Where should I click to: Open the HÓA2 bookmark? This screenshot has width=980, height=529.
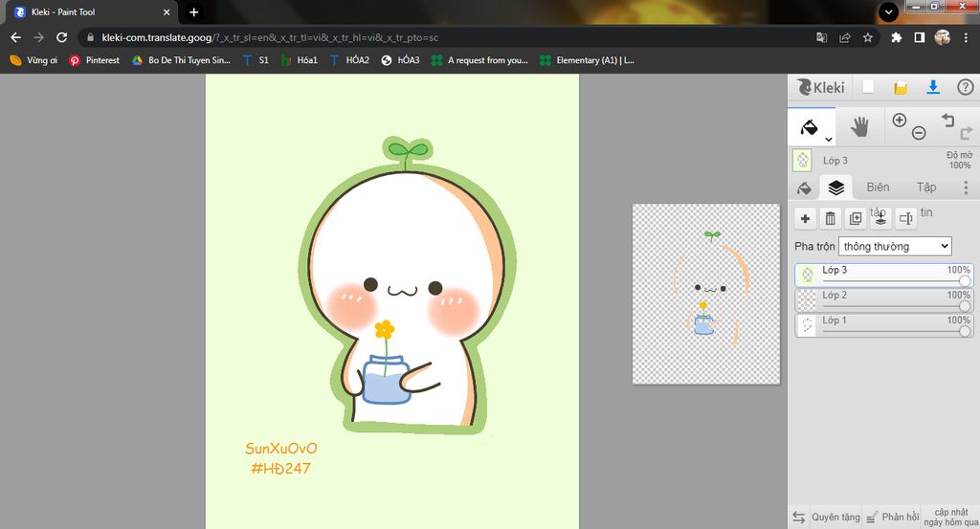tap(349, 60)
